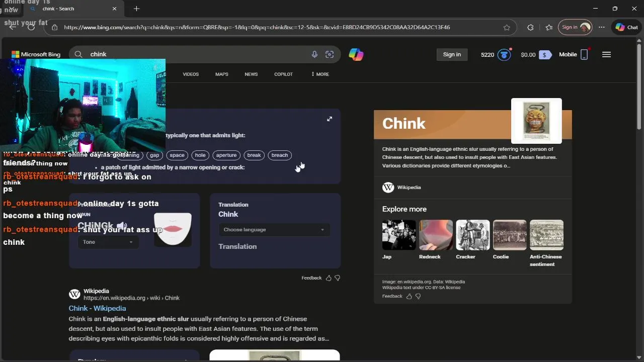Screen dimensions: 644x362
Task: Select the 'break' synonym chip
Action: 254,155
